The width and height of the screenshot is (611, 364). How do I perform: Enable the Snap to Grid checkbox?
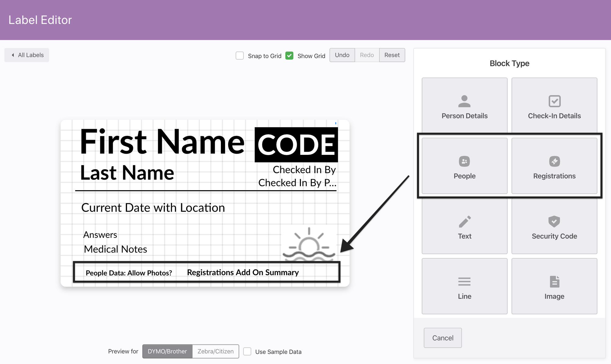pyautogui.click(x=240, y=56)
